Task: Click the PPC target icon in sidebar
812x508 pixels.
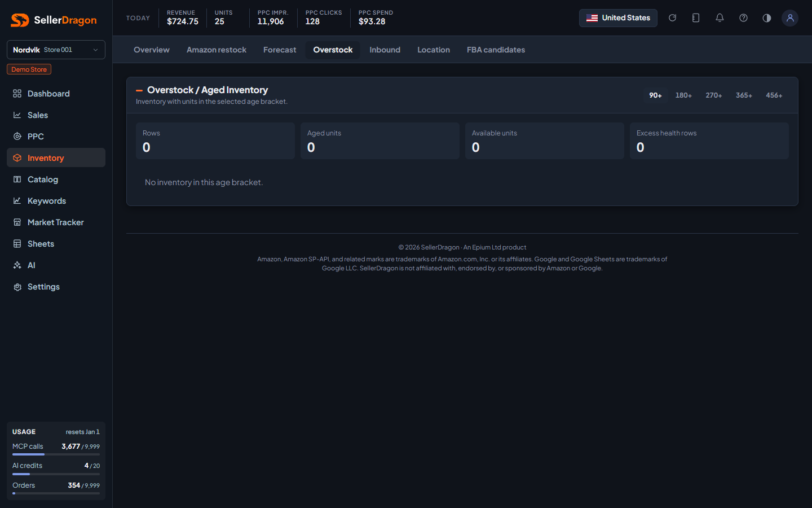Action: point(17,137)
